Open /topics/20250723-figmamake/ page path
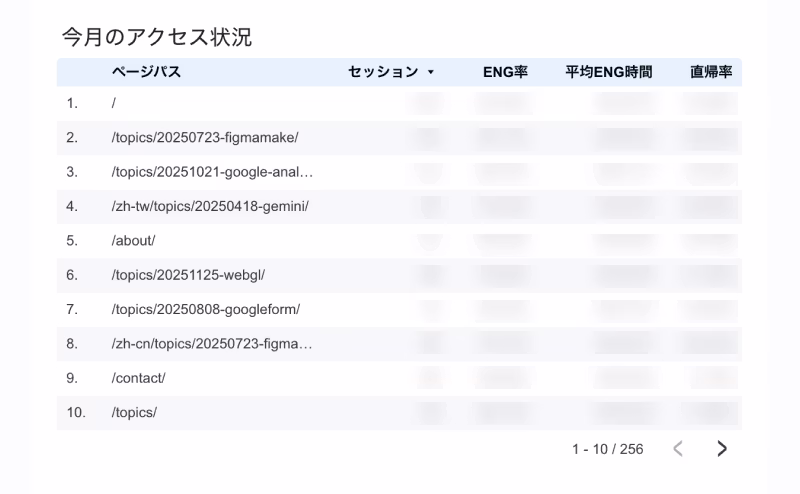The height and width of the screenshot is (494, 800). (x=205, y=137)
